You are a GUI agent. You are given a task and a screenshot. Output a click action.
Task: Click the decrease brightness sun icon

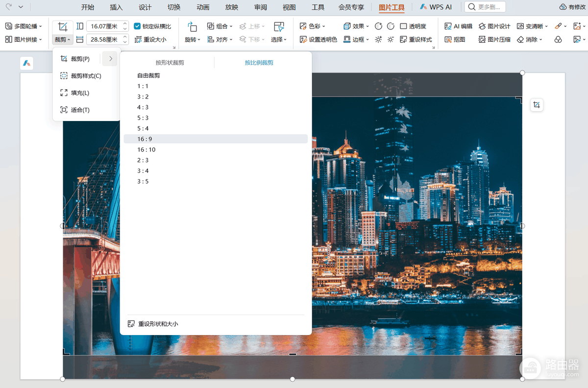click(x=391, y=39)
